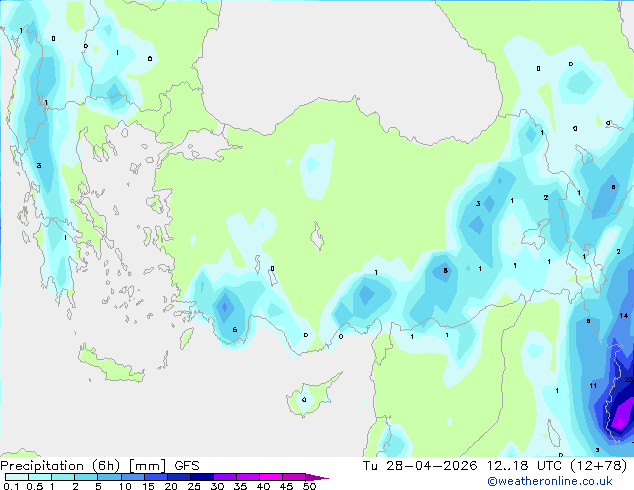The height and width of the screenshot is (490, 634).
Task: Click the legend label '25'
Action: [194, 486]
